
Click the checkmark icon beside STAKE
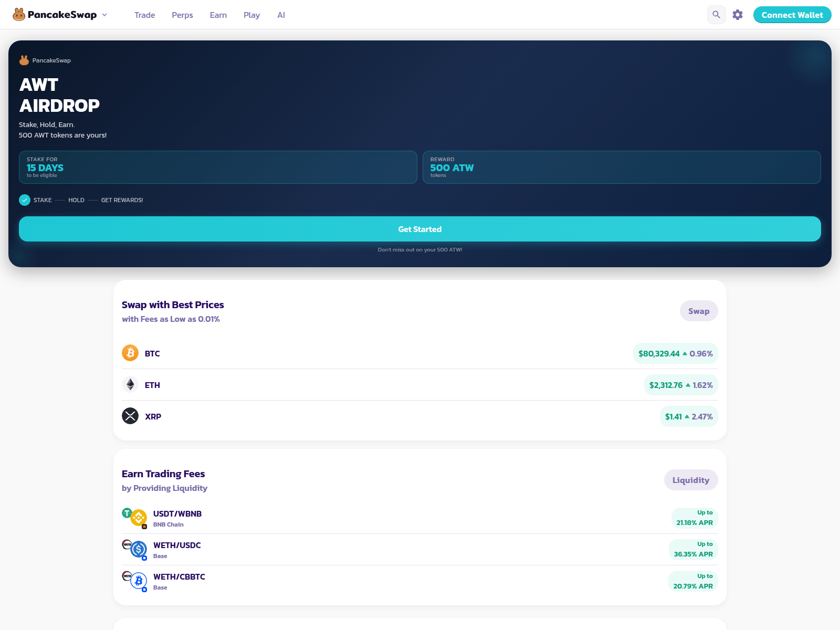tap(25, 200)
